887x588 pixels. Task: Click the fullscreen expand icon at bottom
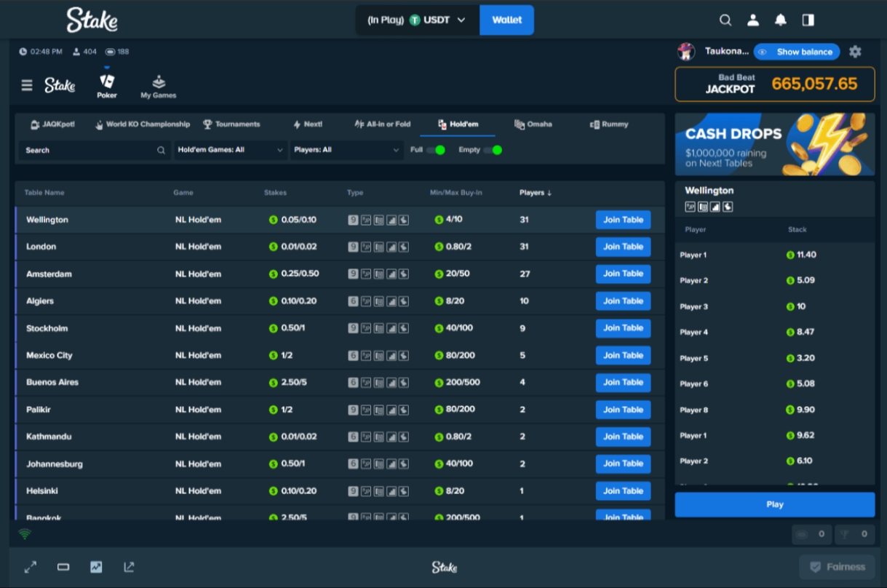31,567
